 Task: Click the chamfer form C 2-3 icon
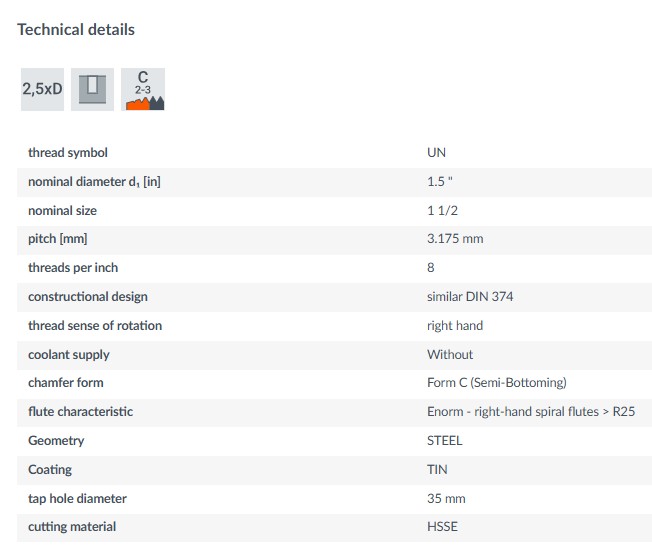click(x=143, y=89)
